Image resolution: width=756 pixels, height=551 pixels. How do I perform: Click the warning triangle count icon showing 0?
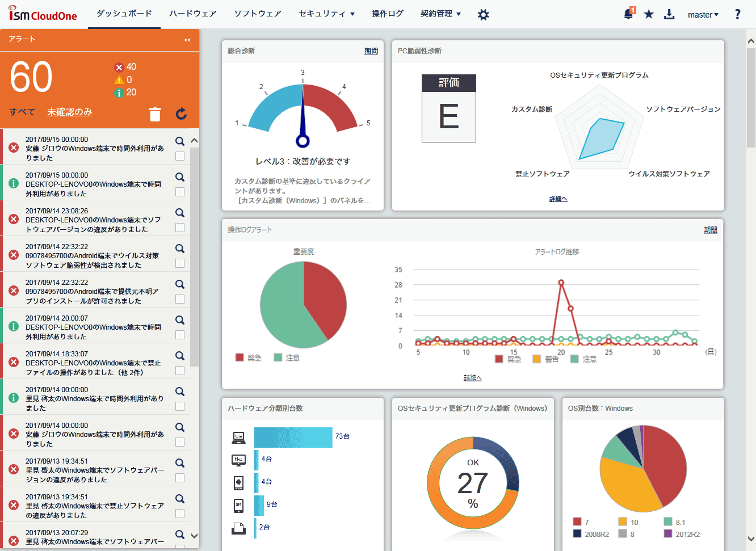coord(119,80)
